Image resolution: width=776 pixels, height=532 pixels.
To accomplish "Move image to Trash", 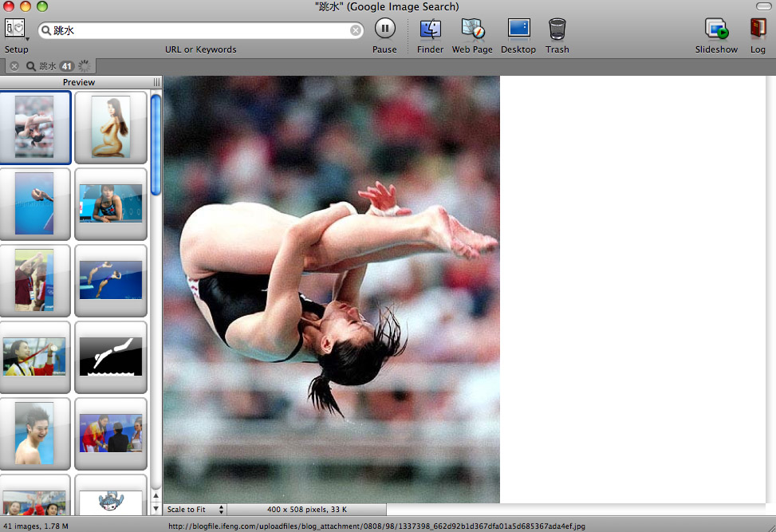I will [x=557, y=30].
